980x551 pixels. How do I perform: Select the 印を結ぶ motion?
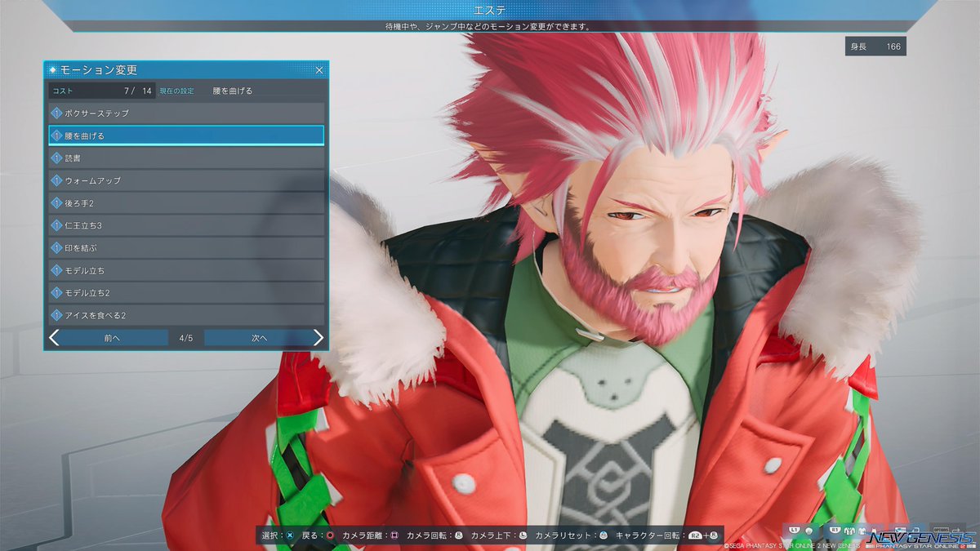click(186, 247)
